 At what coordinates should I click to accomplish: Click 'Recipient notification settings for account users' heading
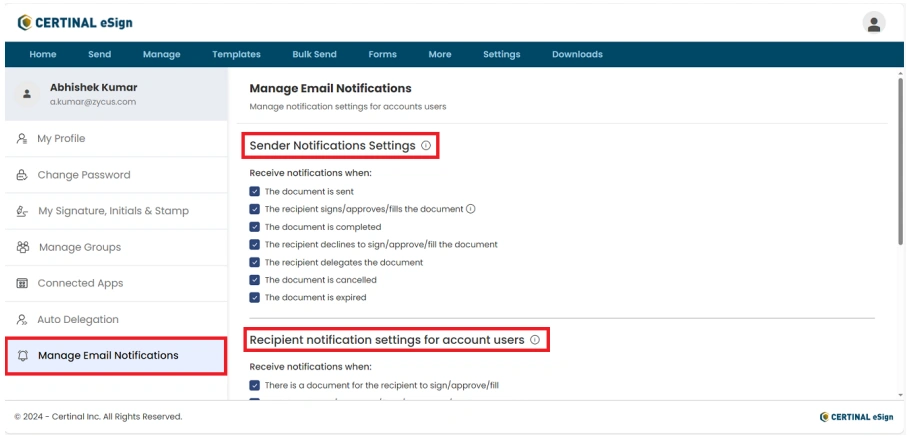387,340
